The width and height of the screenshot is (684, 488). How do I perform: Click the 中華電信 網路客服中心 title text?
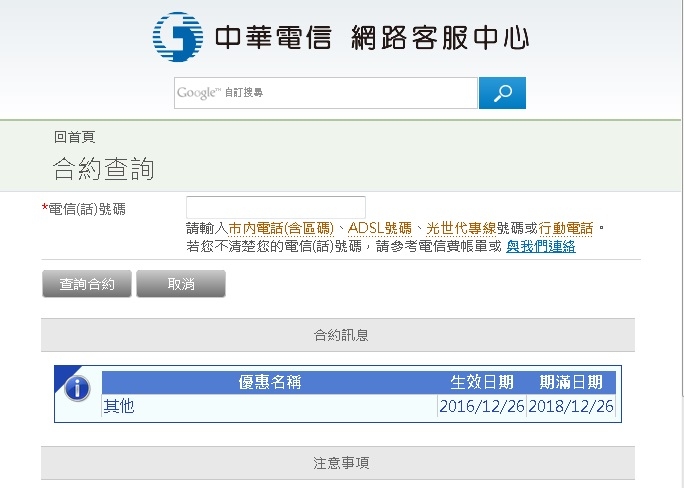[372, 38]
